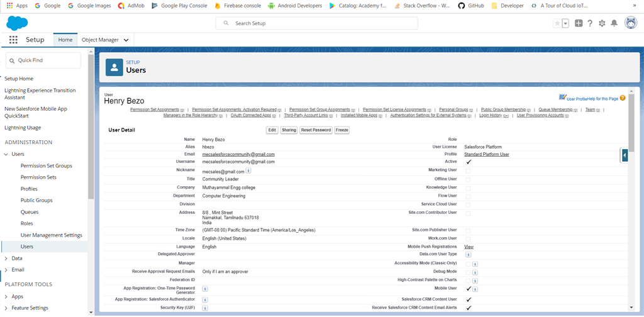This screenshot has height=317, width=644.
Task: Expand the Apps section
Action: coord(6,296)
